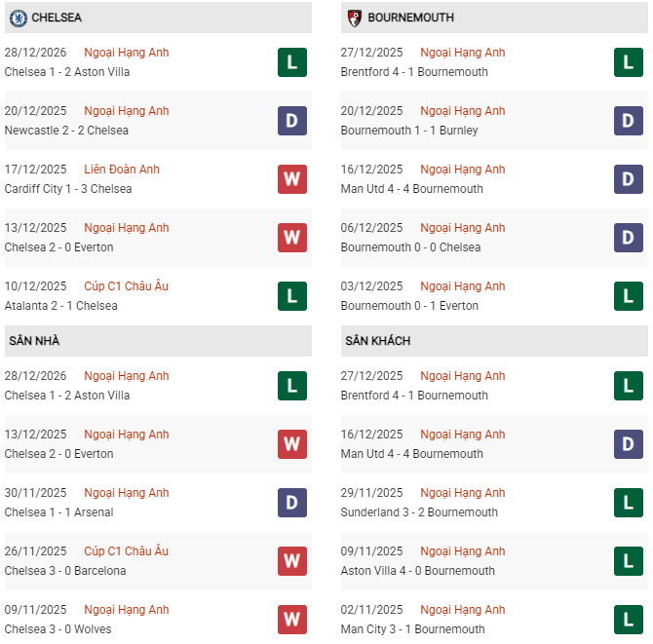Click the Chelsea club crest icon
Screen dimensions: 653x644
tap(18, 18)
